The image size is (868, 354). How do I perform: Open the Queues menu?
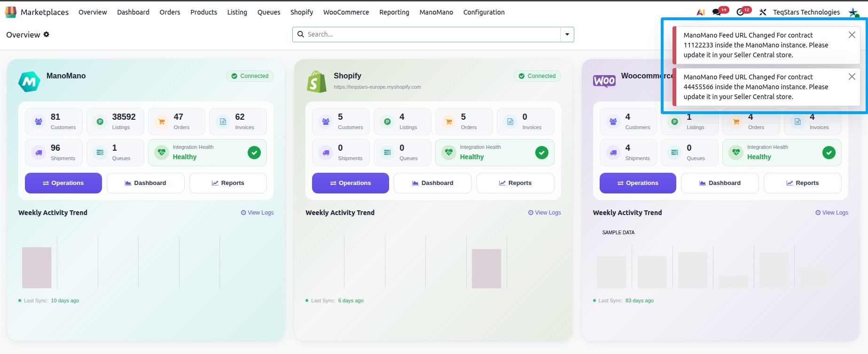point(269,12)
